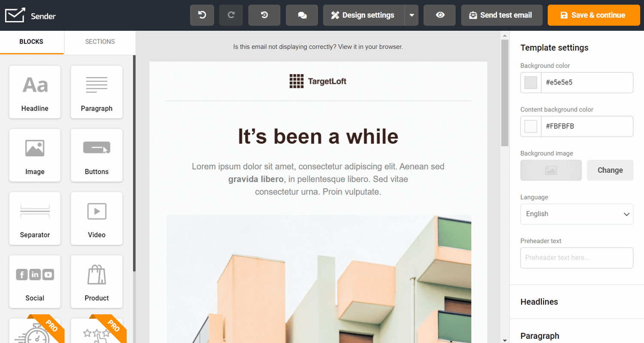
Task: Select the Lorem ipsum paragraph text
Action: pos(318,179)
